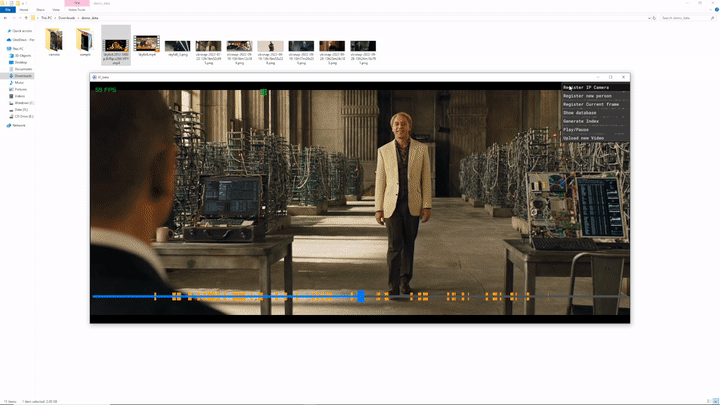Open CD Drive (E:) in sidebar
The image size is (720, 405).
click(x=21, y=117)
